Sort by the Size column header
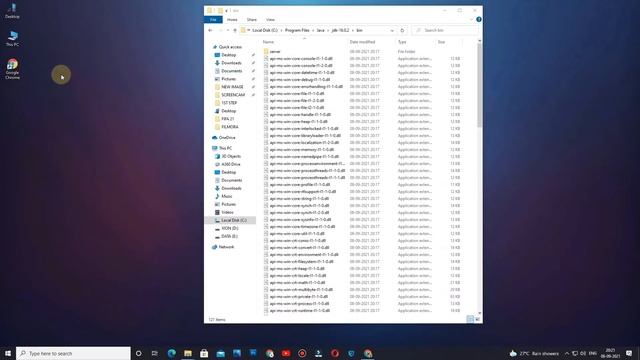This screenshot has height=360, width=640. point(441,42)
